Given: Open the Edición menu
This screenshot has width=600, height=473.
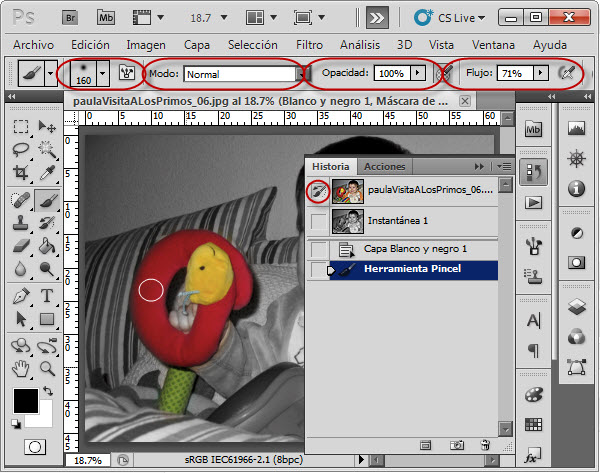Looking at the screenshot, I should (90, 45).
